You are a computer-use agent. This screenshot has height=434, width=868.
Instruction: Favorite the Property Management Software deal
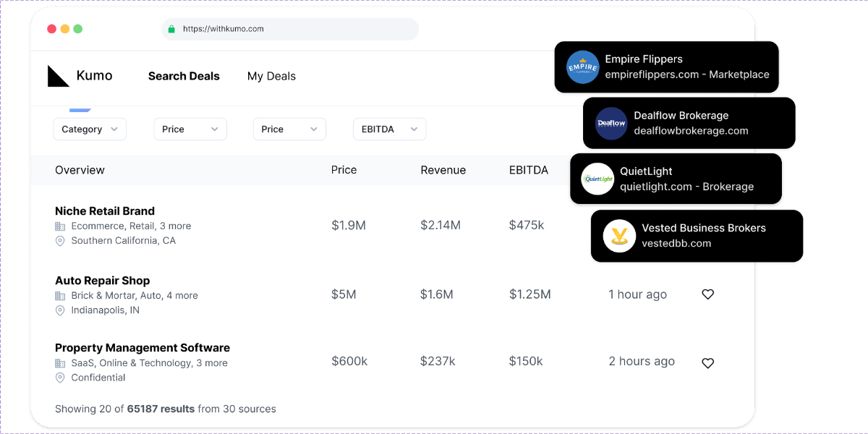coord(707,363)
